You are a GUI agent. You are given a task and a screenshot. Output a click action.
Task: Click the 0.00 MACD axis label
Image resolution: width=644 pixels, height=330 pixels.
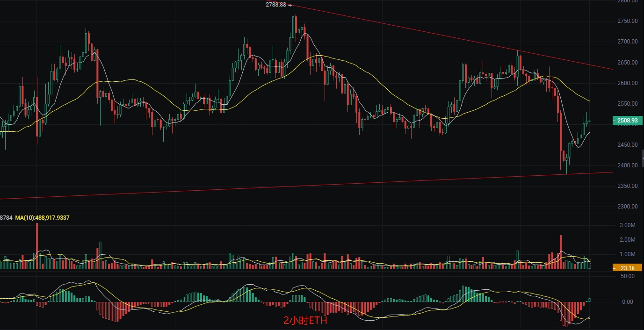coord(628,302)
